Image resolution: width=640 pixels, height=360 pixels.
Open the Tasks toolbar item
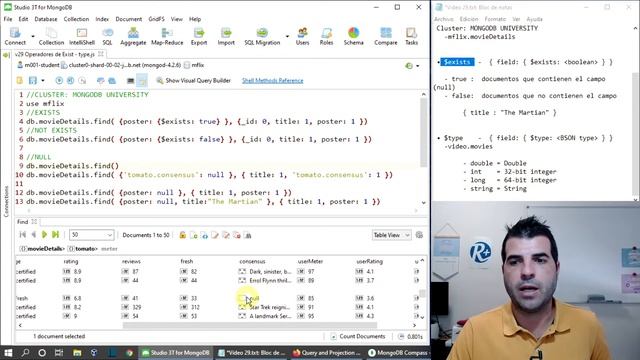(x=411, y=36)
